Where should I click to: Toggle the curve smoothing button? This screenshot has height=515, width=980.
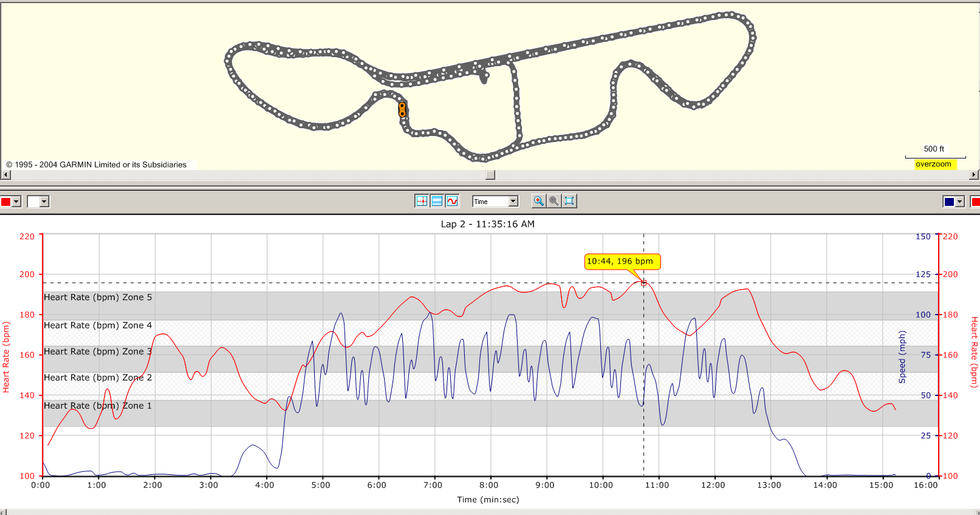click(452, 201)
